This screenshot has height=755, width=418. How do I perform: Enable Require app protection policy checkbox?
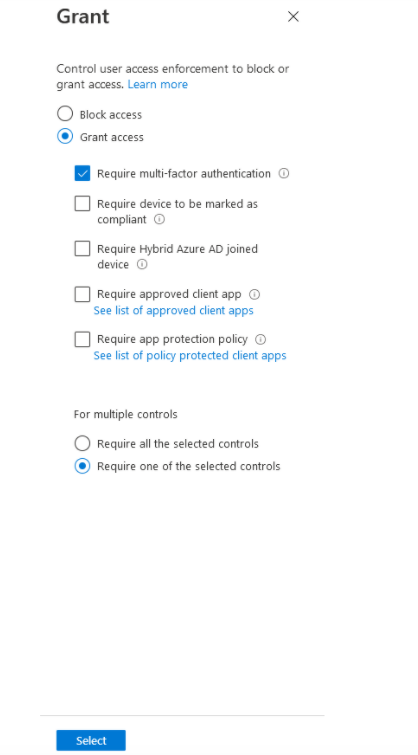(x=82, y=339)
